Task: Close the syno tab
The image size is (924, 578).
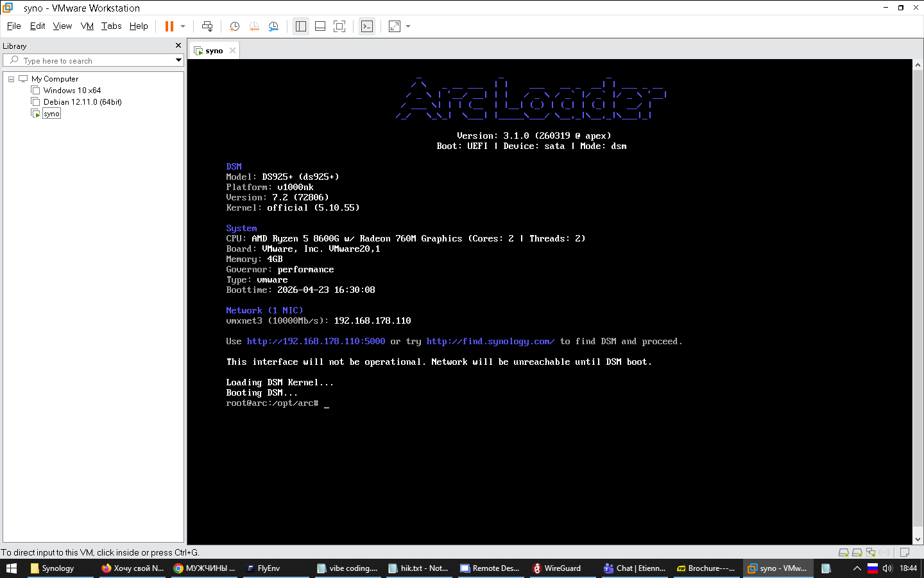Action: tap(232, 51)
